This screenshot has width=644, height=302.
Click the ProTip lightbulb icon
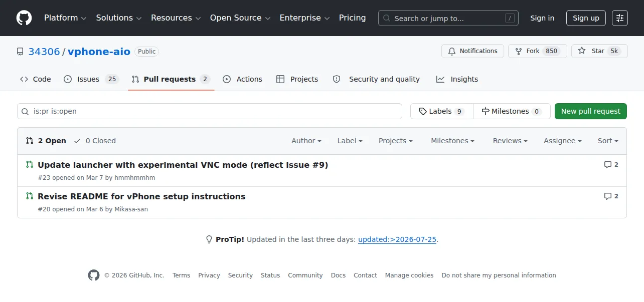coord(209,239)
